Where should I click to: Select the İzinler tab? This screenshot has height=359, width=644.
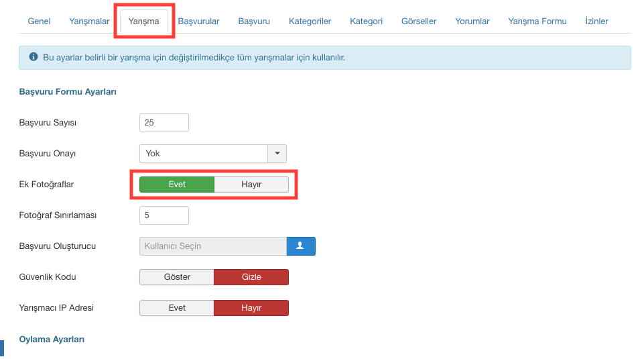(x=596, y=21)
